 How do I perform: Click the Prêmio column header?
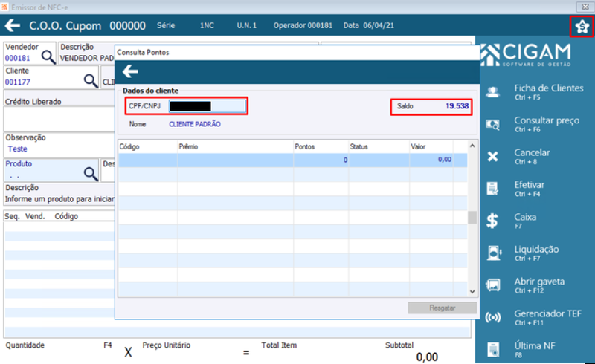235,147
